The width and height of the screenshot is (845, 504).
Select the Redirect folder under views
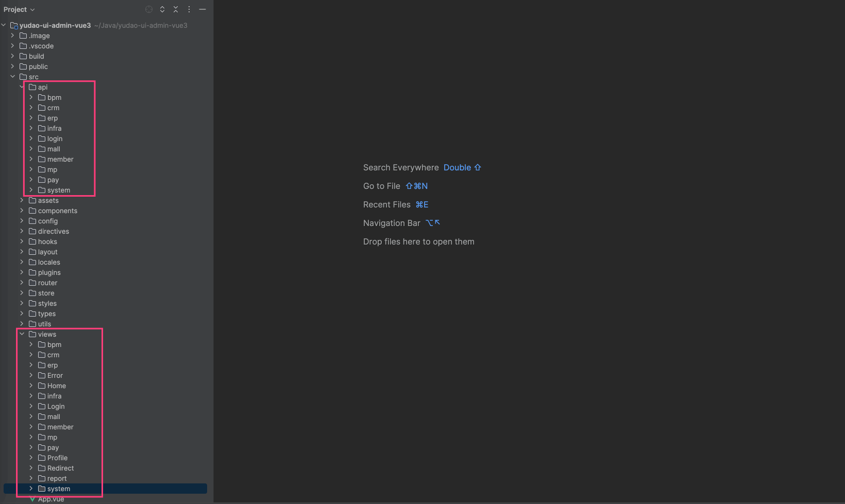point(60,468)
